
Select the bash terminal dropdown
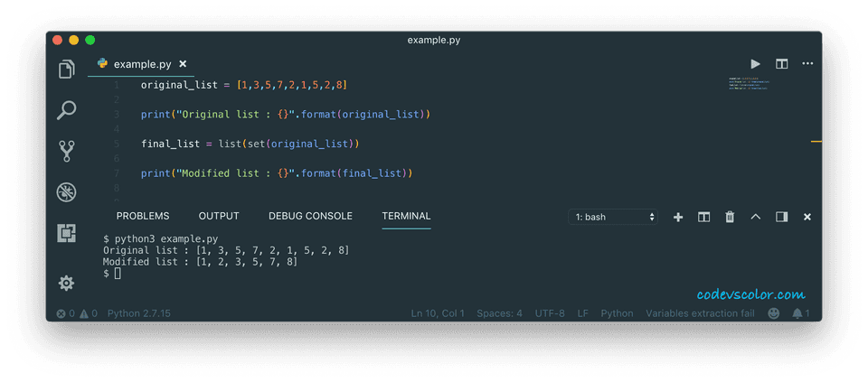613,217
